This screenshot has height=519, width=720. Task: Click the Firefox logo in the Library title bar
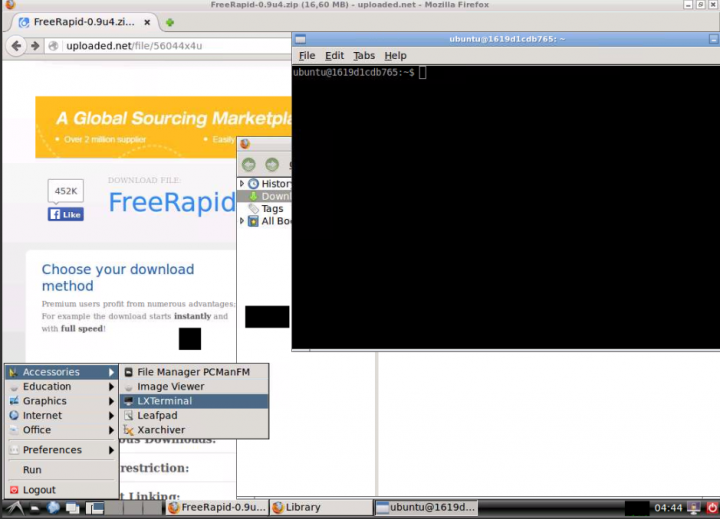pyautogui.click(x=245, y=144)
